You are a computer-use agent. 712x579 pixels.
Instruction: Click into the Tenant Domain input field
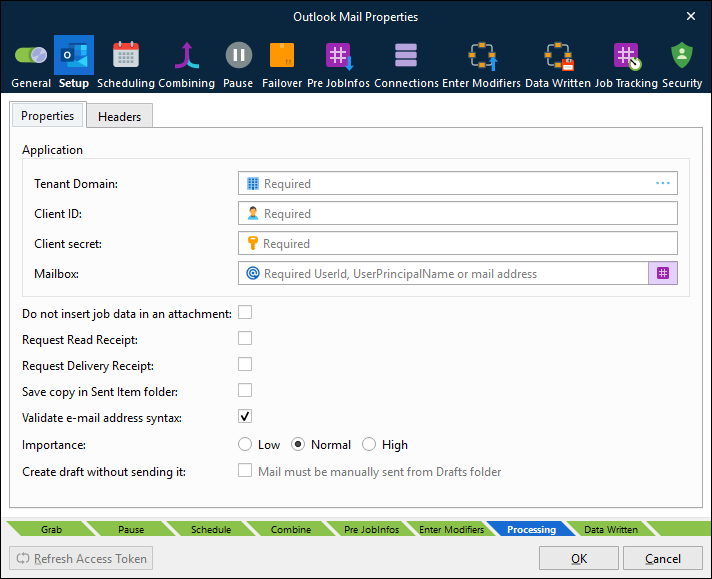pyautogui.click(x=458, y=183)
